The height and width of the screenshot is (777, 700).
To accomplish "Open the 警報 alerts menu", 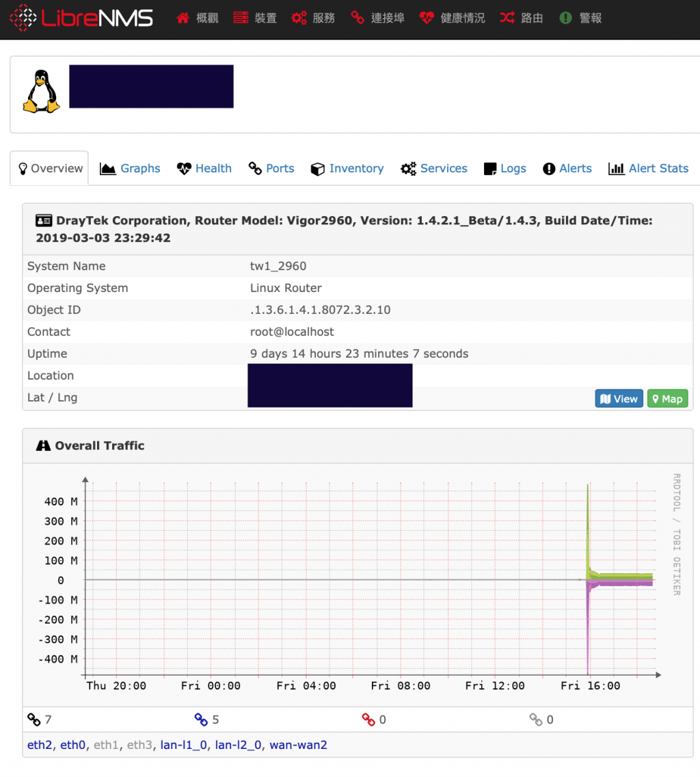I will click(x=580, y=18).
